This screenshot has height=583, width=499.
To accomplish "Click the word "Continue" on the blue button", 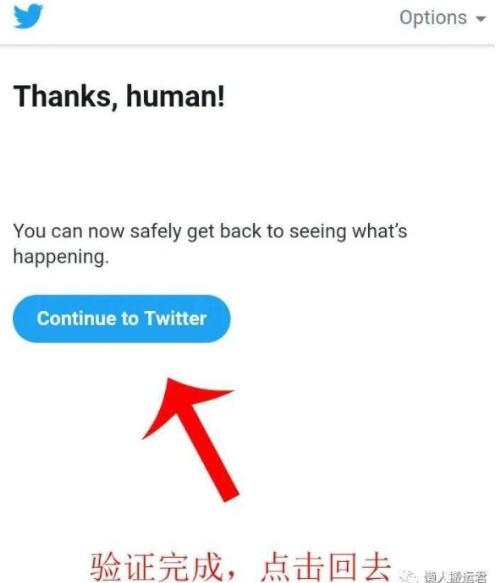I will pyautogui.click(x=77, y=319).
